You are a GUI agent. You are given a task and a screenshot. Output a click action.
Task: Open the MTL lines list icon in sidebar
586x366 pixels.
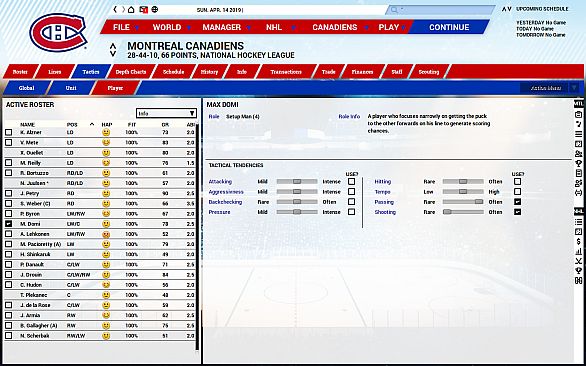pos(579,134)
